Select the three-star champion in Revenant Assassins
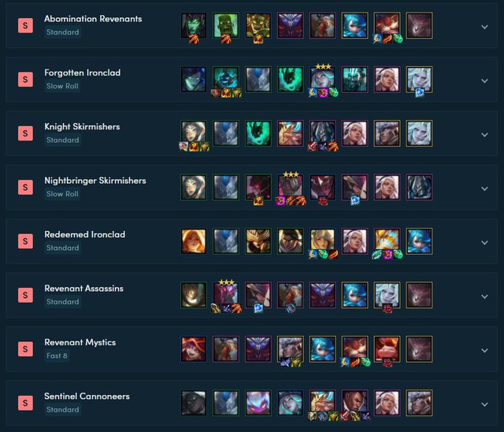Image resolution: width=504 pixels, height=432 pixels. tap(226, 295)
